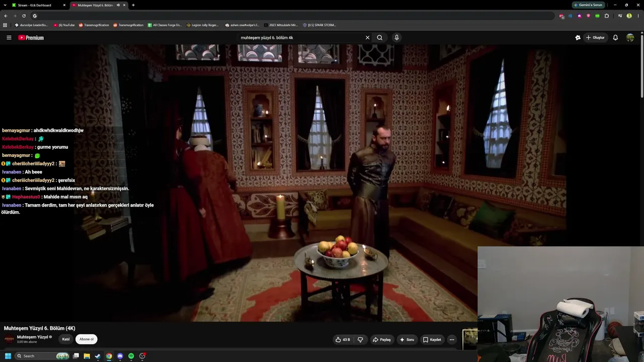The image size is (644, 362).
Task: Submit search with magnifier icon
Action: 380,38
